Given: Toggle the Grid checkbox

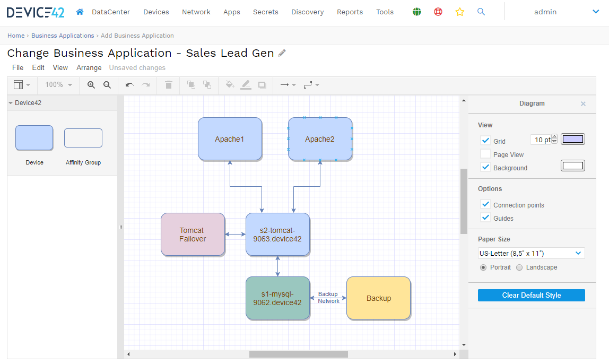Looking at the screenshot, I should coord(485,141).
